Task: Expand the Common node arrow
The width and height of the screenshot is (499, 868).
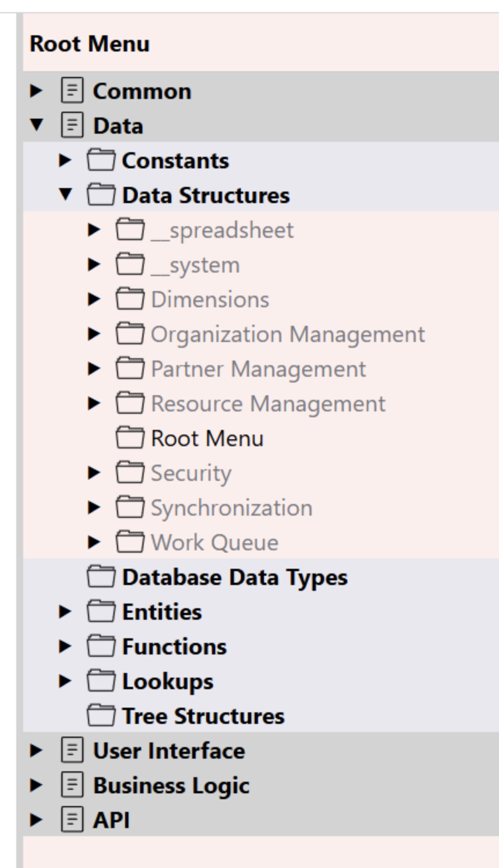Action: click(x=36, y=91)
